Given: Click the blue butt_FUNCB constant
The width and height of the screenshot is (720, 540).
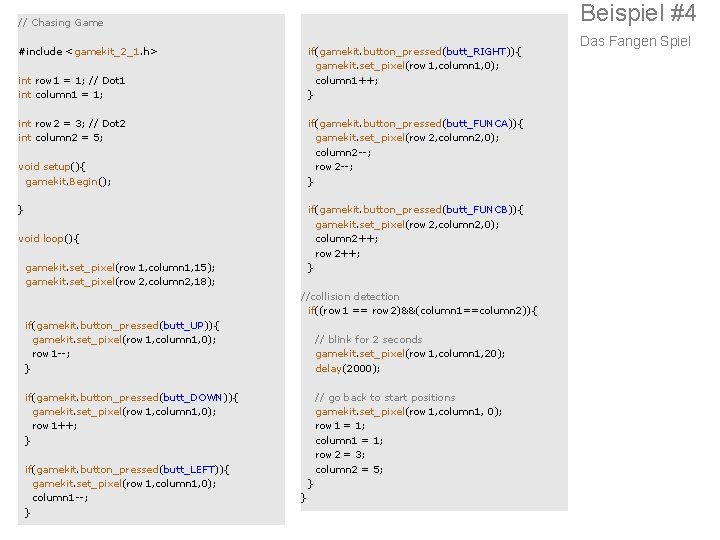Looking at the screenshot, I should point(477,210).
